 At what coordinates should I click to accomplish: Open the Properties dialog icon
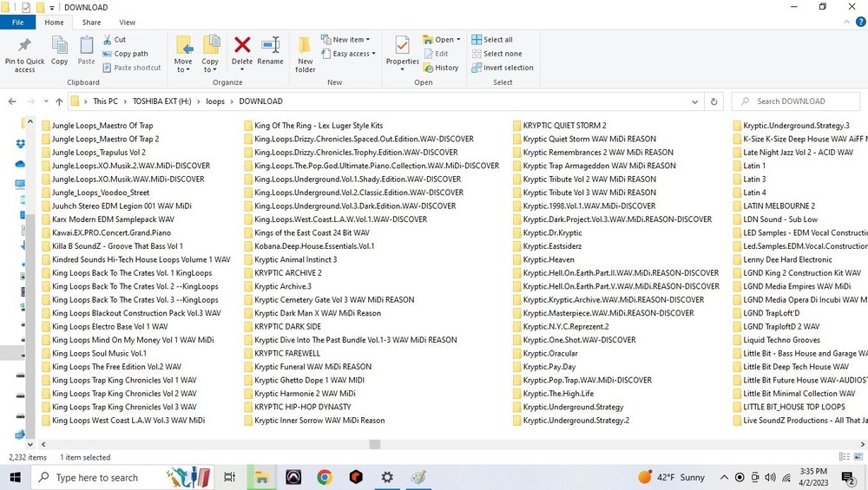point(403,45)
